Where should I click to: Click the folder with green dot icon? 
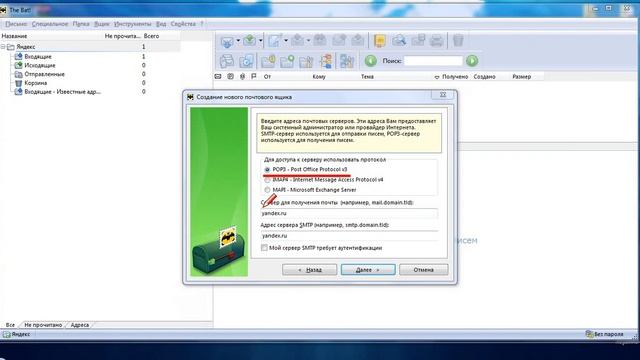pos(287,61)
